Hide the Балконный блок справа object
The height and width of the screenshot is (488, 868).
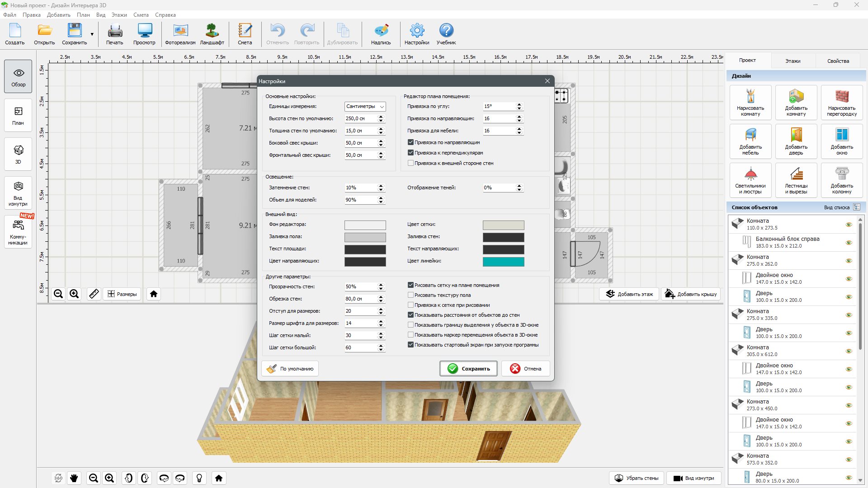(849, 243)
